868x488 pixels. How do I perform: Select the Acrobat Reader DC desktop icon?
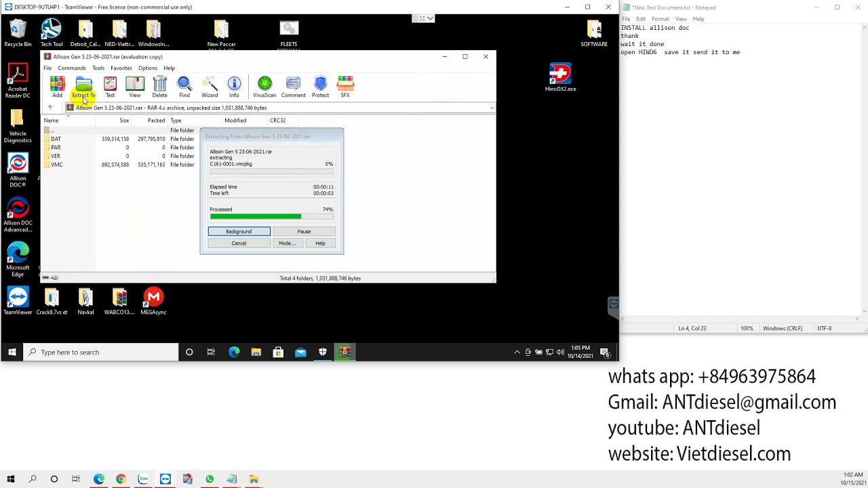(x=18, y=81)
